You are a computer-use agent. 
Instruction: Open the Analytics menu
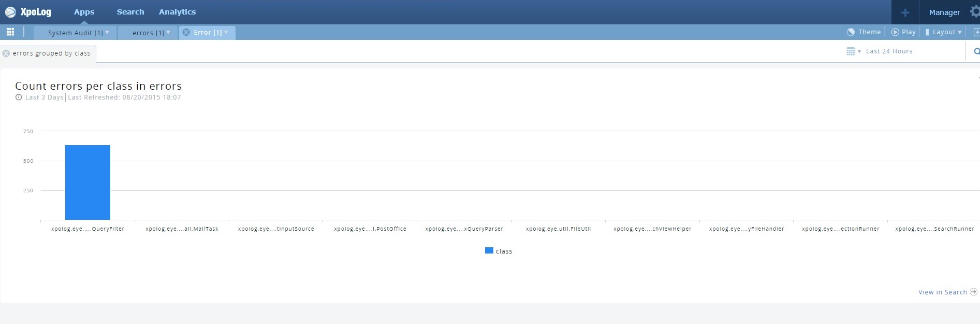pyautogui.click(x=177, y=12)
